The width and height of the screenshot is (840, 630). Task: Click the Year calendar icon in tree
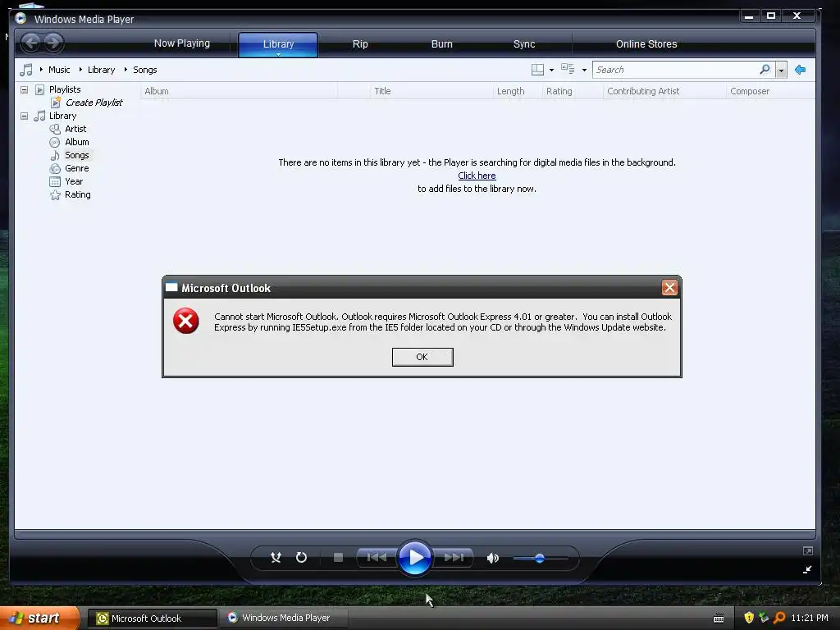pos(55,181)
